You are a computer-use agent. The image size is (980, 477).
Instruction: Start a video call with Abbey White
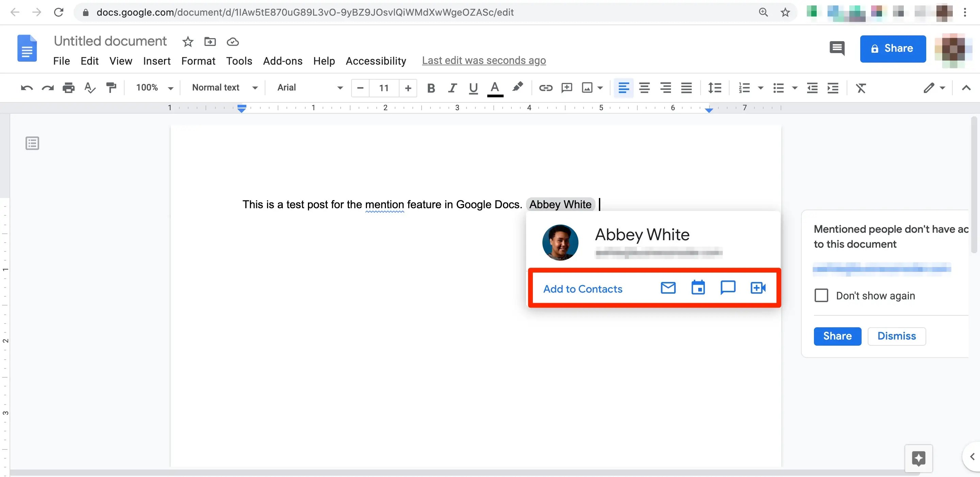coord(757,288)
